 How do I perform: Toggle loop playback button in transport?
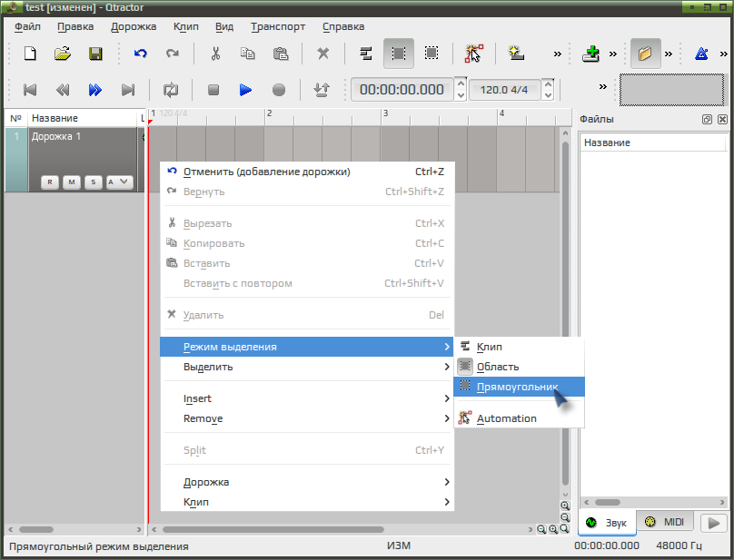[x=171, y=89]
